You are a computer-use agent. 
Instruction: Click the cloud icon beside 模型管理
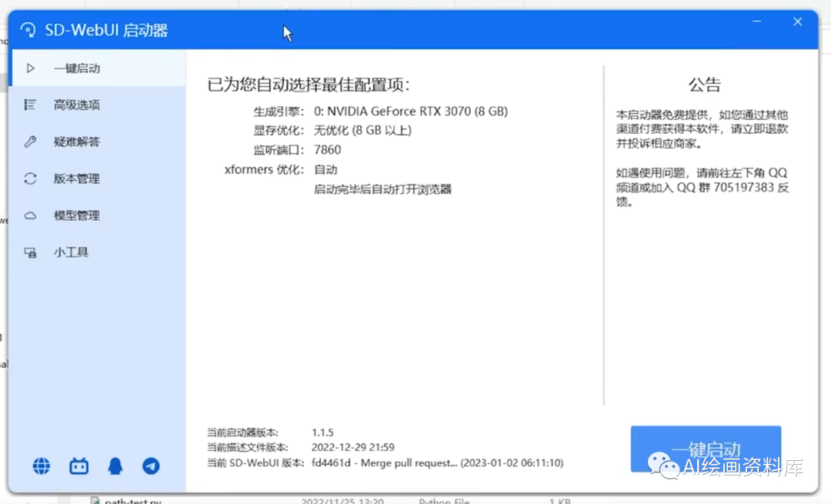point(30,215)
